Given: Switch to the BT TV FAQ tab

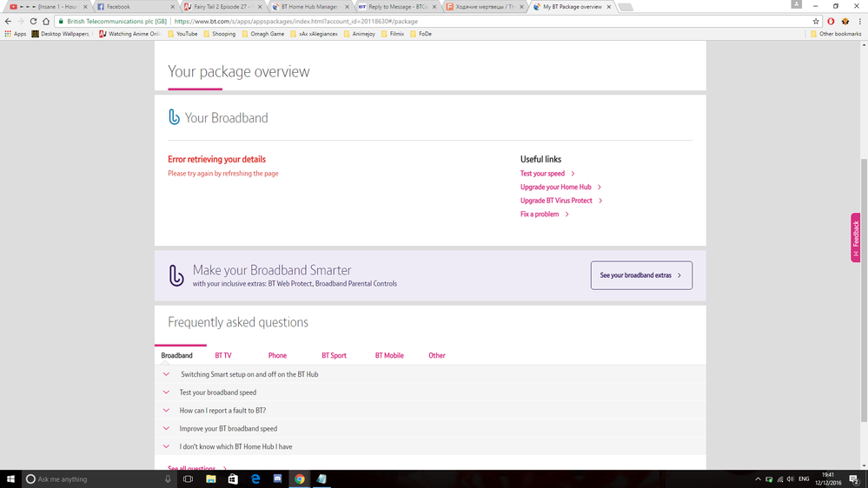Looking at the screenshot, I should pos(223,355).
